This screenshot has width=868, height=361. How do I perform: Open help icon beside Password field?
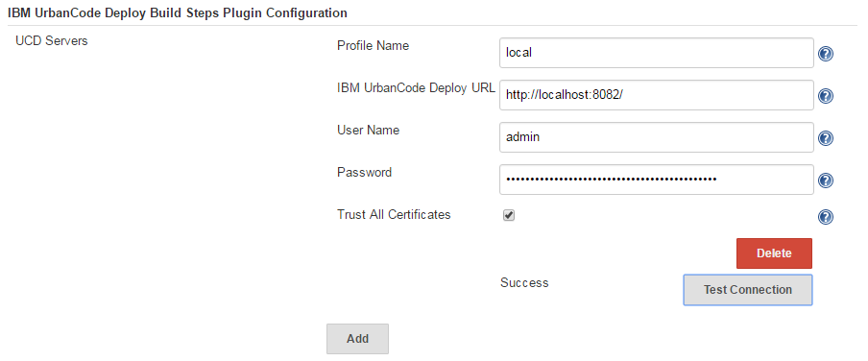[826, 180]
